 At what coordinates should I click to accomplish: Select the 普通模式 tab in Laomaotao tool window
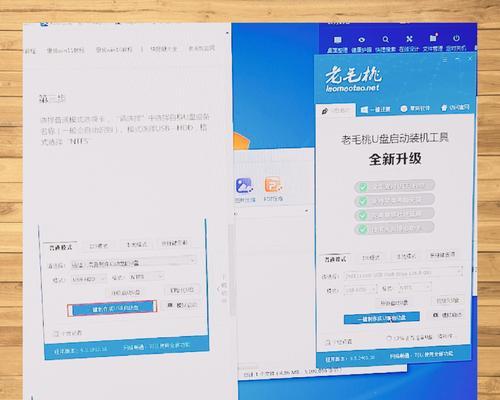click(x=335, y=259)
